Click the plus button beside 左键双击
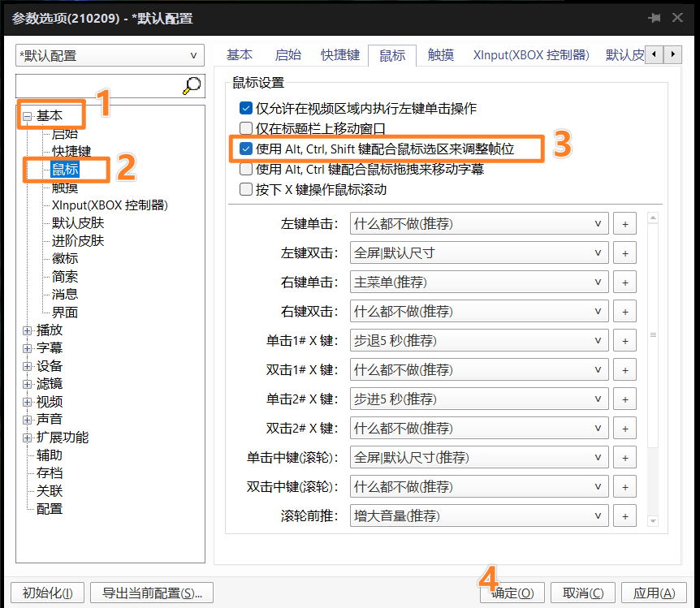 (x=624, y=253)
